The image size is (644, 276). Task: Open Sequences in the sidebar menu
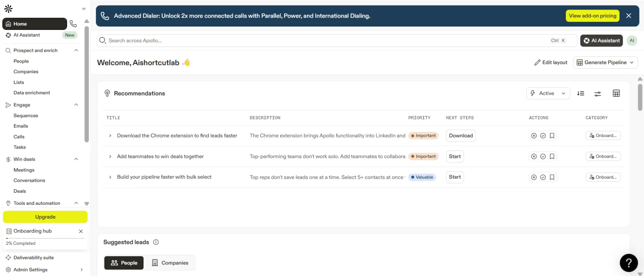tap(26, 116)
